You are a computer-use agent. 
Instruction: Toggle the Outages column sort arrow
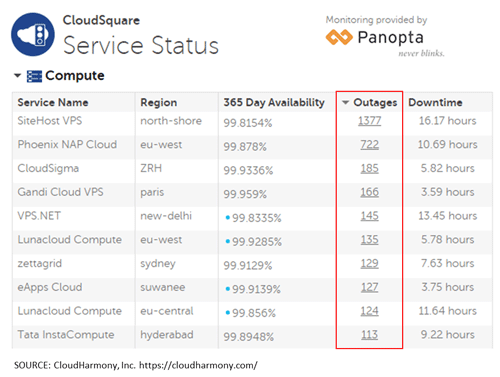pos(346,102)
